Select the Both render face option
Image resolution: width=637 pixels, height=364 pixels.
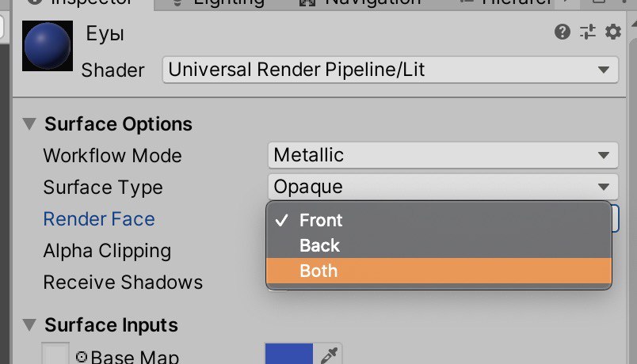point(439,271)
